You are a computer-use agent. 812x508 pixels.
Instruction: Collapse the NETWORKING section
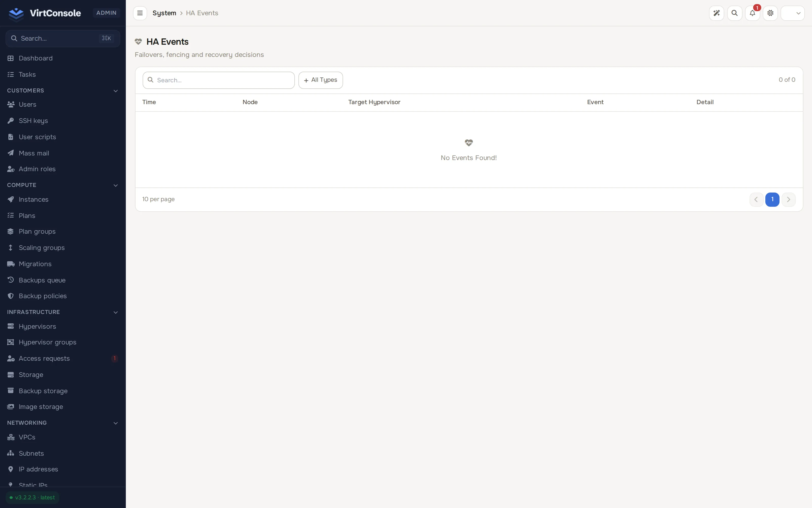click(x=63, y=423)
